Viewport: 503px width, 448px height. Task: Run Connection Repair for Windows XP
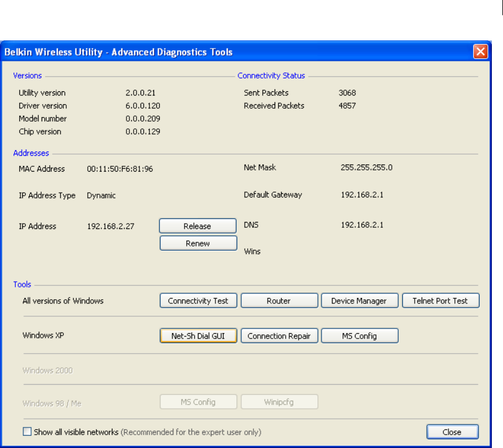tap(279, 336)
